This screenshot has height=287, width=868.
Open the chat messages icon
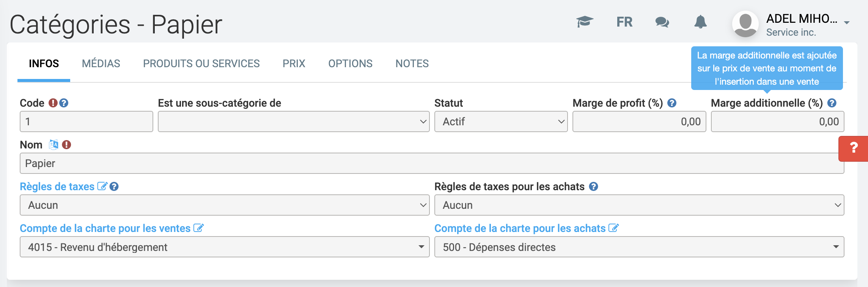(662, 22)
